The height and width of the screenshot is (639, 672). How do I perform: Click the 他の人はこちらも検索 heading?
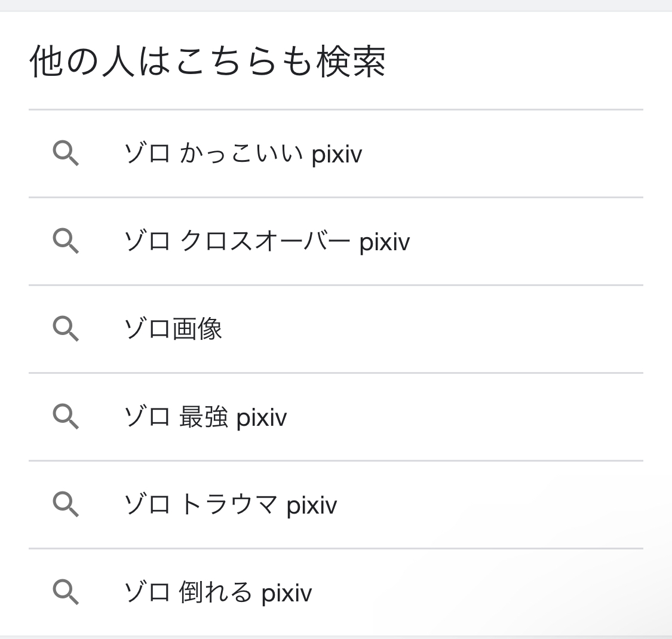208,62
